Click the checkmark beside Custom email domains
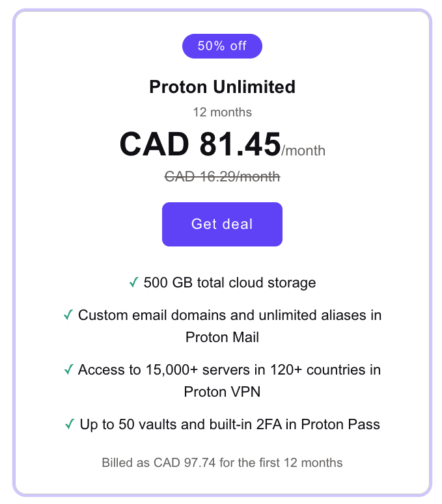 pos(68,315)
